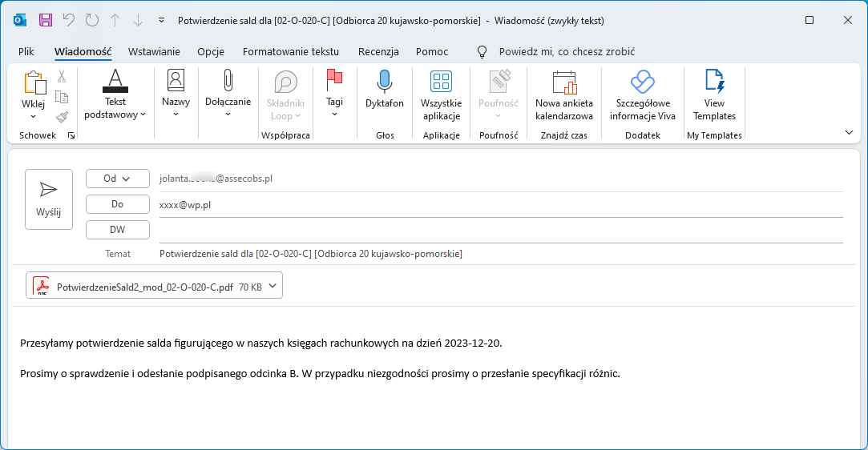Click the PDF file type icon on attachment
Screen dimensions: 868x450
point(42,285)
